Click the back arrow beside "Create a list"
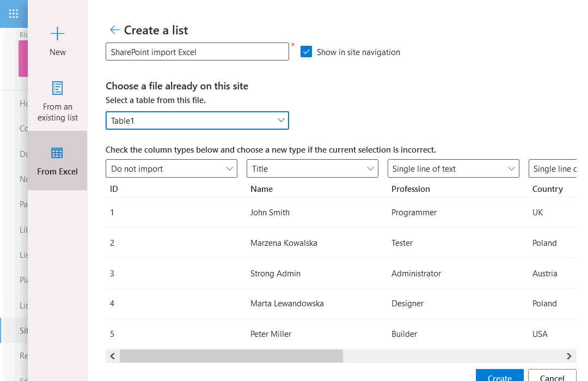Screen dimensions: 588x381 tap(115, 30)
